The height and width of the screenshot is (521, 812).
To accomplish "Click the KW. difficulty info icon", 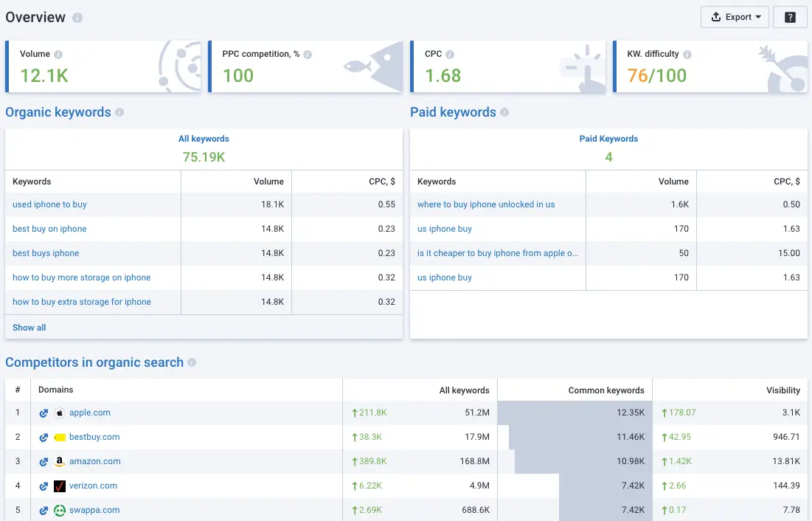I will (687, 53).
